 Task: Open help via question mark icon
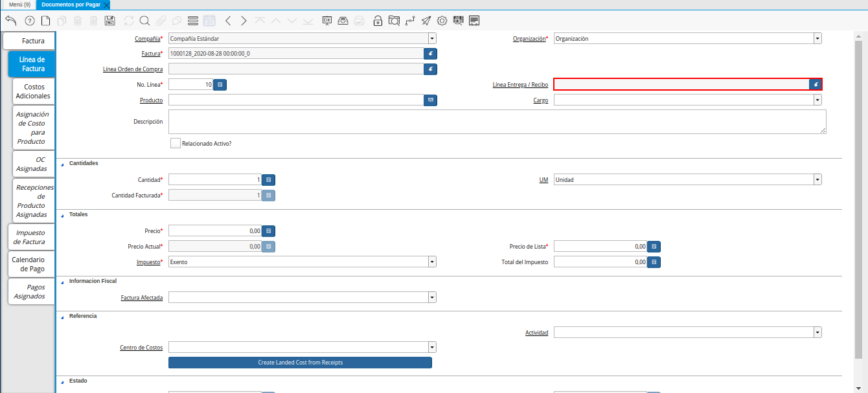29,21
